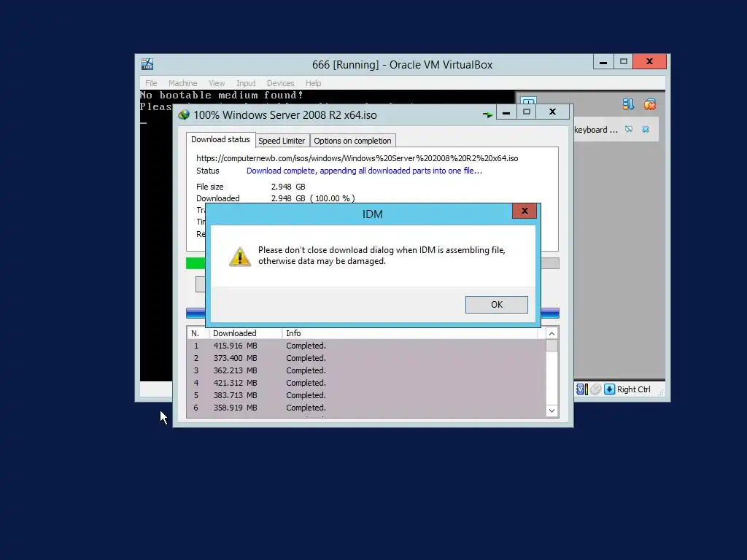747x560 pixels.
Task: Click the green download progress bar
Action: coord(196,263)
